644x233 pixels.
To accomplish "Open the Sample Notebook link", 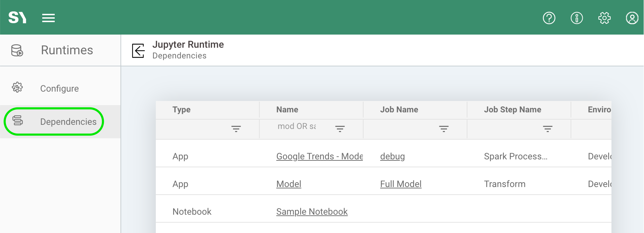I will (x=312, y=212).
